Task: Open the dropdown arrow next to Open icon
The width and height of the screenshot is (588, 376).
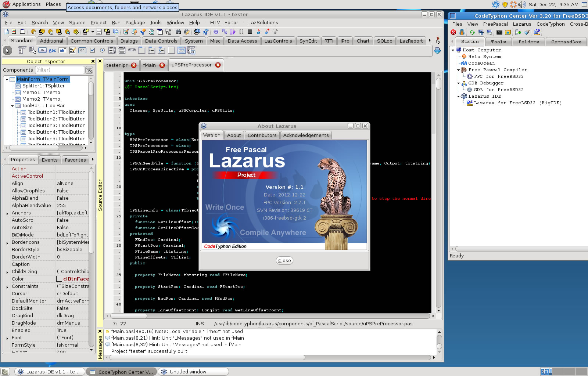Action: [x=93, y=32]
